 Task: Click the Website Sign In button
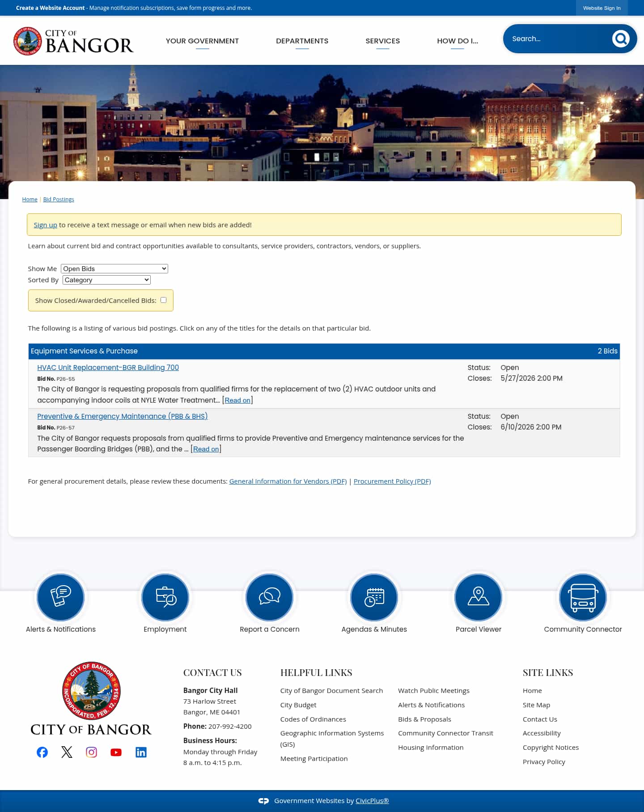pyautogui.click(x=602, y=8)
